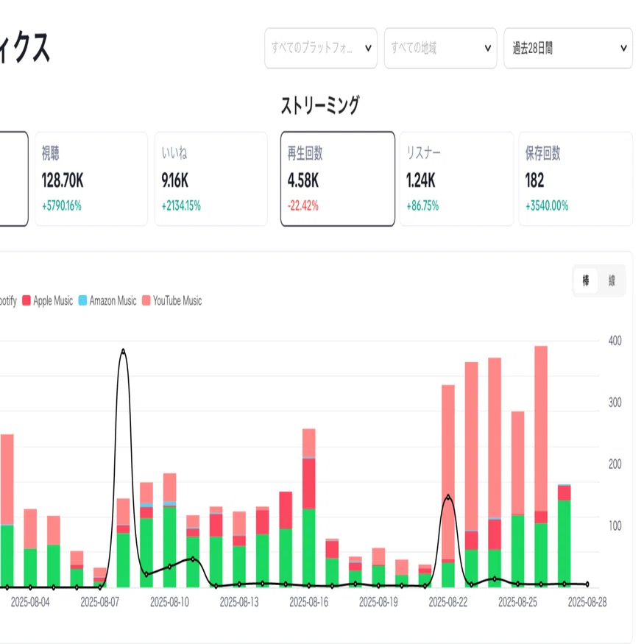The height and width of the screenshot is (644, 644).
Task: Open the 過去28日間 date range dropdown
Action: coord(568,48)
